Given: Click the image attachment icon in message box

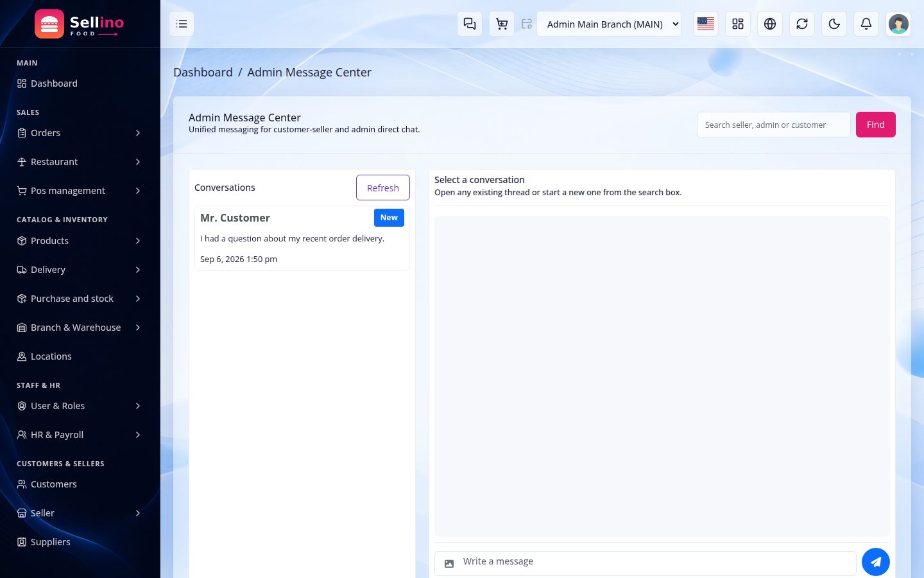Looking at the screenshot, I should point(449,563).
